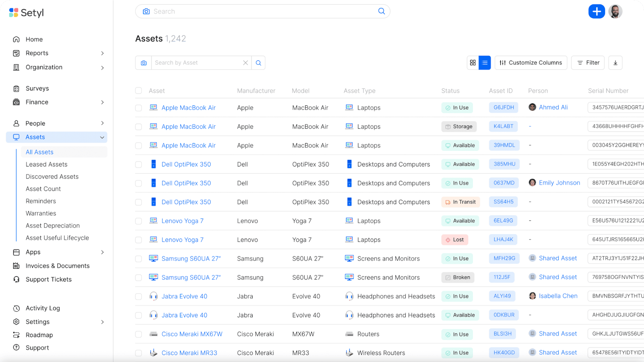Click camera icon beside Search by Asset
Image resolution: width=644 pixels, height=362 pixels.
pyautogui.click(x=144, y=63)
